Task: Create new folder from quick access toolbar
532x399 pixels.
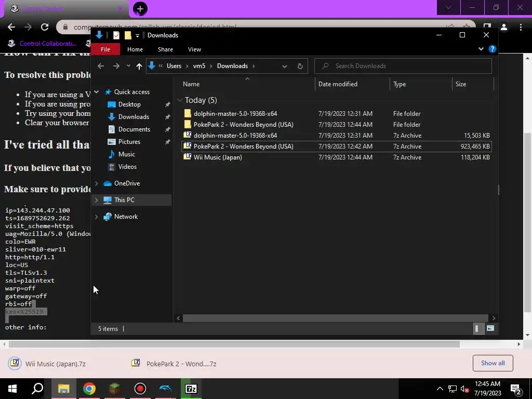Action: [128, 35]
